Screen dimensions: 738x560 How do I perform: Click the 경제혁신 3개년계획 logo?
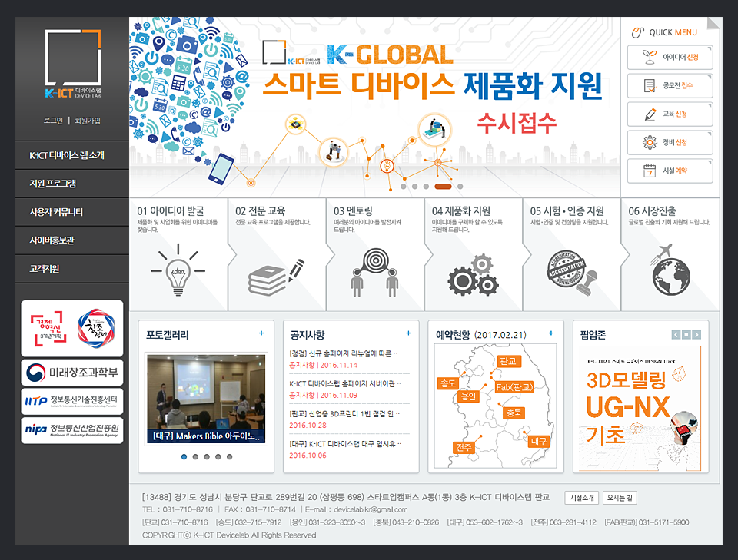point(48,328)
